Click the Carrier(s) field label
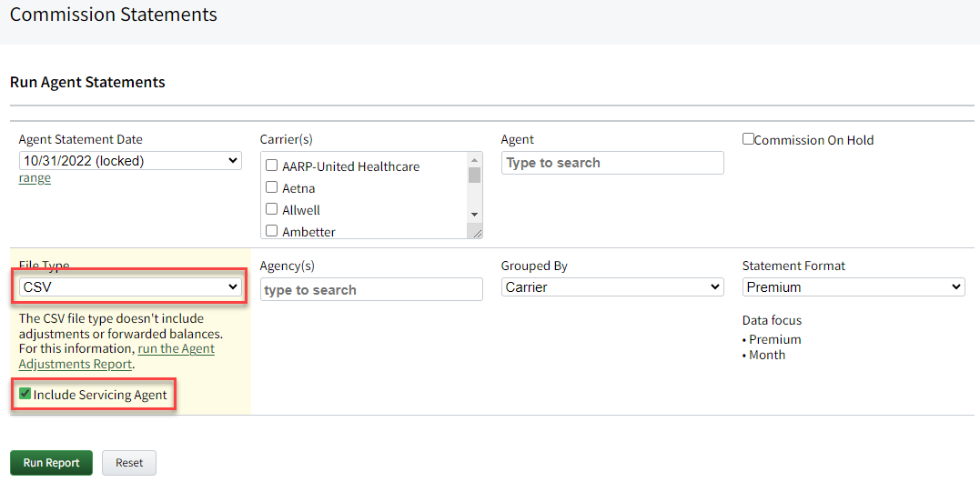The width and height of the screenshot is (980, 482). [287, 140]
